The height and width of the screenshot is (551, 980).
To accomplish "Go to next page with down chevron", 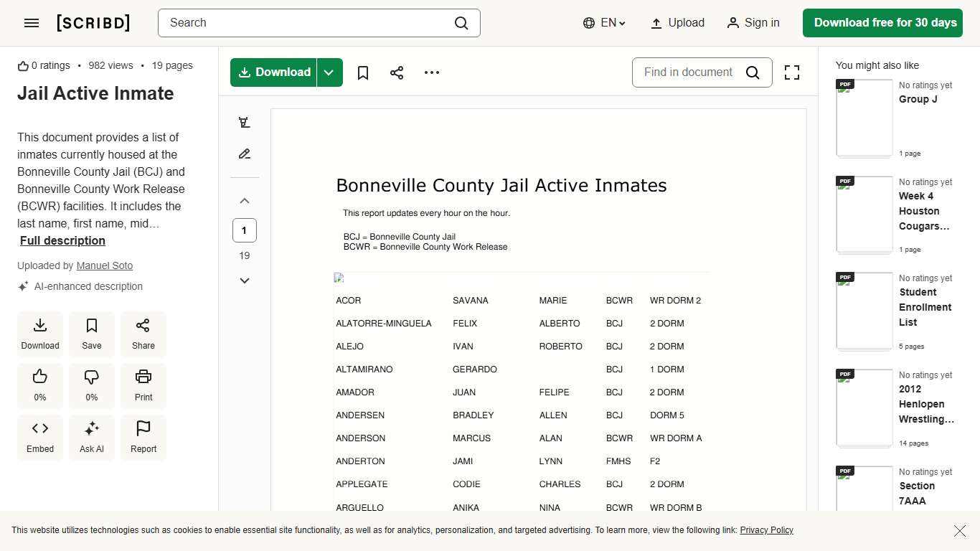I will (x=245, y=280).
